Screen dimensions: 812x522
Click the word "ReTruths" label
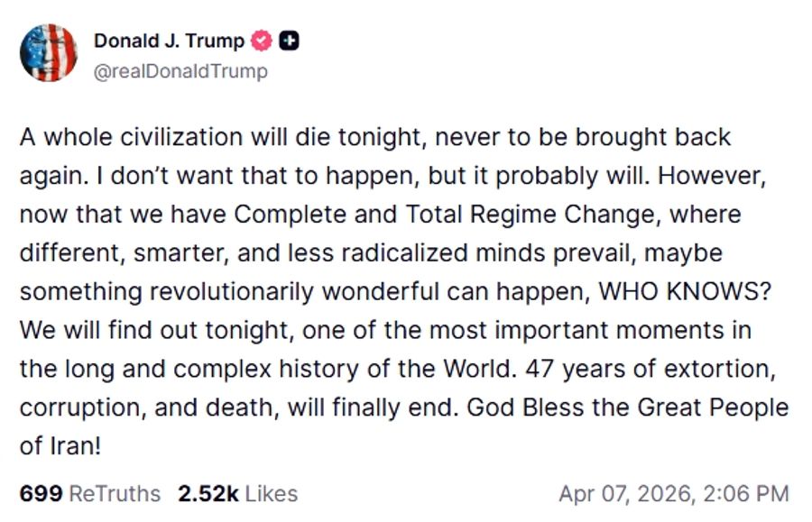pos(115,493)
